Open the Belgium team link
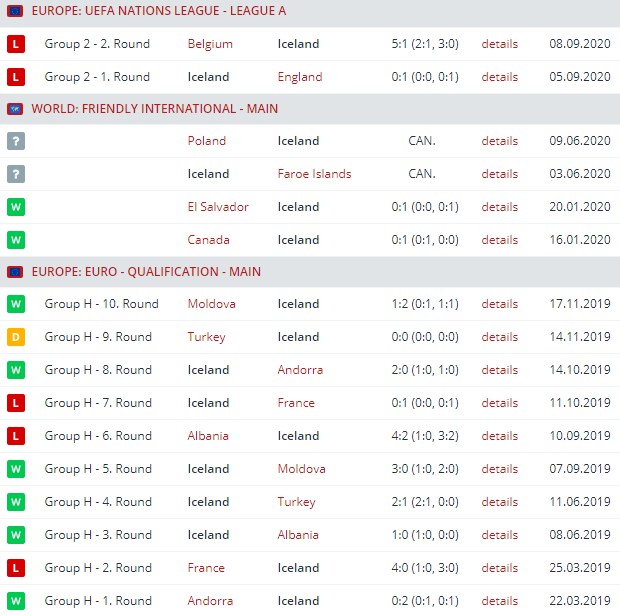The image size is (620, 616). (210, 44)
